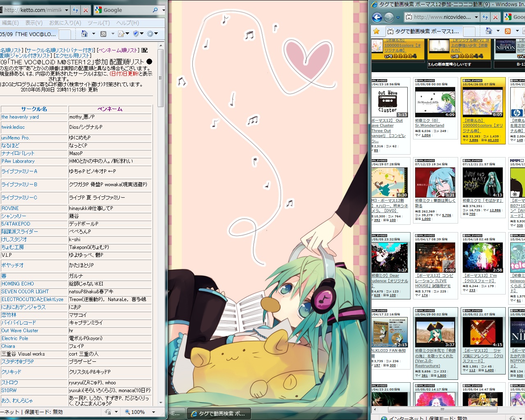
Task: Open 'HOMING ECHO' circle link
Action: 18,284
